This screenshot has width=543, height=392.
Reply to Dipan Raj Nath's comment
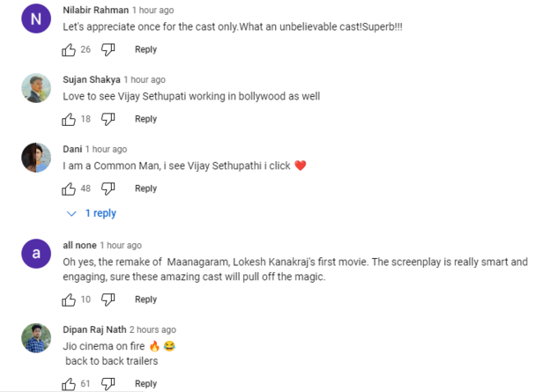tap(145, 383)
